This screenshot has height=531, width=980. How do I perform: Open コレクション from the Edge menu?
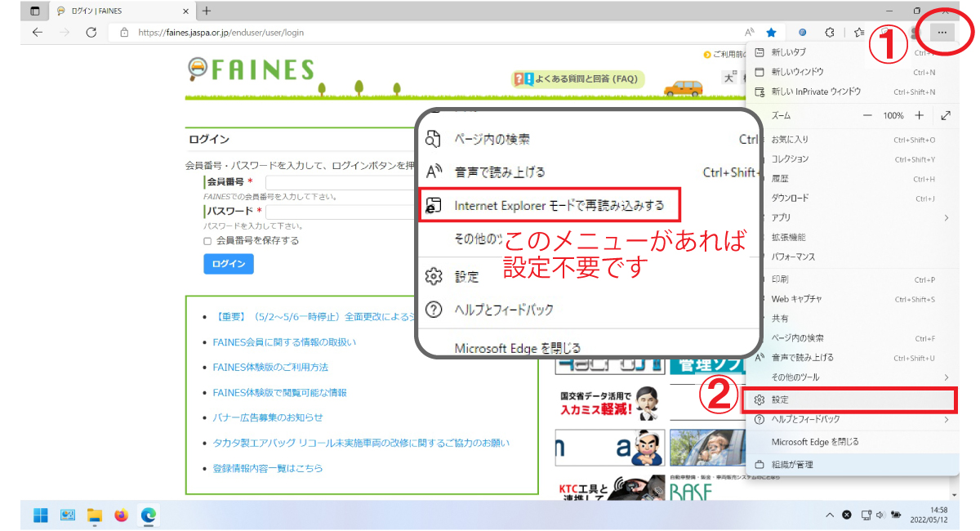853,159
